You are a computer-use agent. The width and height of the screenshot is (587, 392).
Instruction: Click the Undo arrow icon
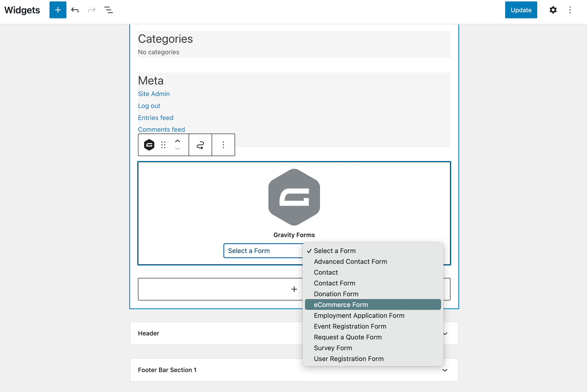point(75,10)
